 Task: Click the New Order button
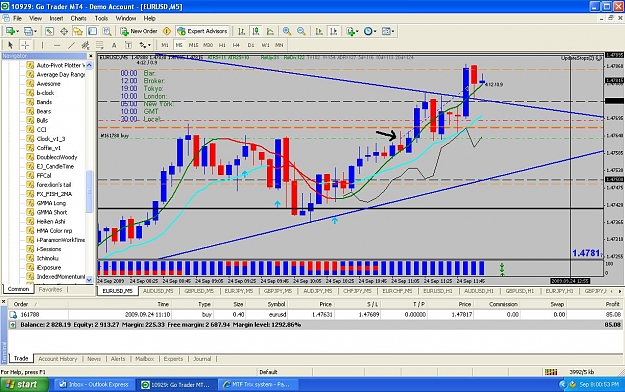click(x=139, y=31)
